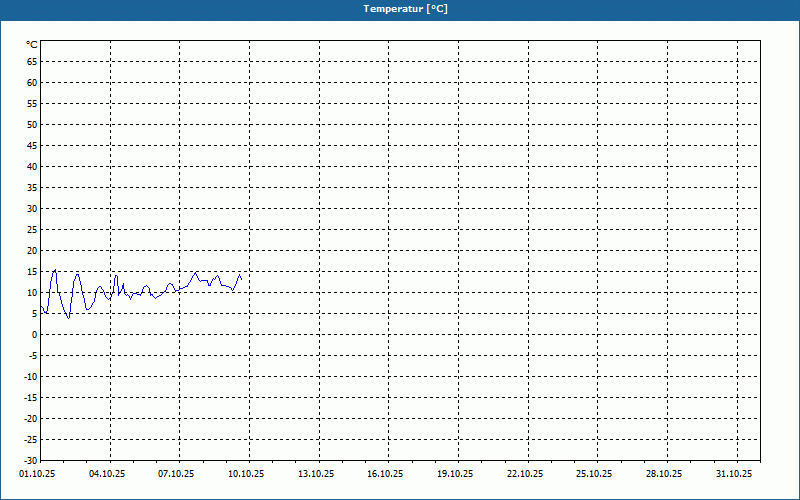This screenshot has height=500, width=800.
Task: Select the 65 value on temperature axis
Action: point(32,62)
